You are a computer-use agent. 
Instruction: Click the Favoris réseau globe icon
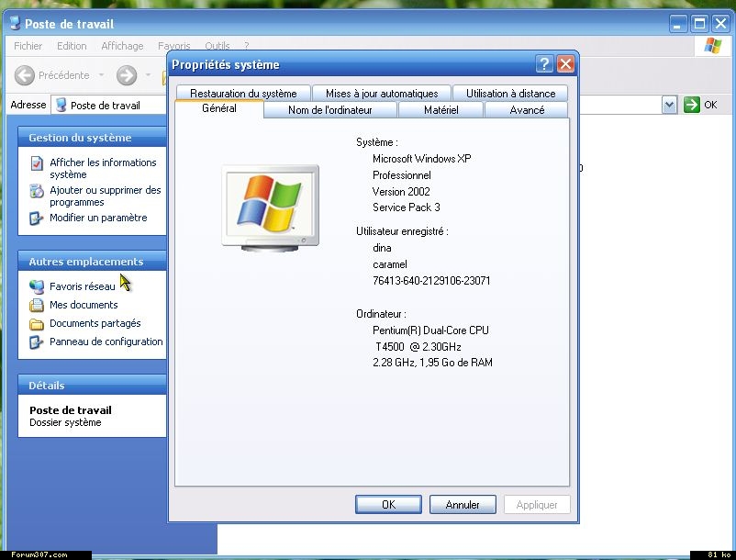[37, 286]
